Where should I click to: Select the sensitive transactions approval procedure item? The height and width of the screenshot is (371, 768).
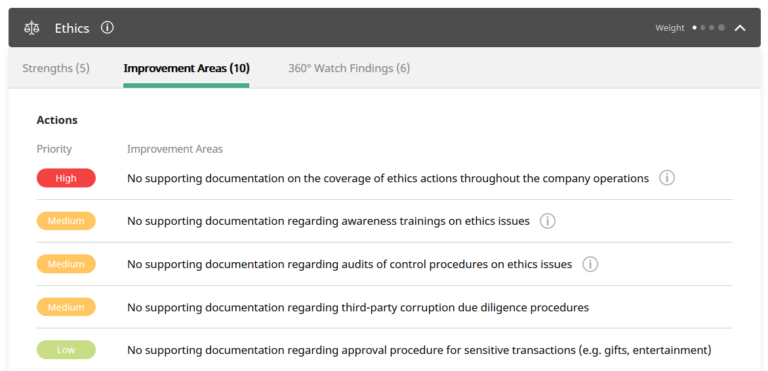(x=419, y=350)
